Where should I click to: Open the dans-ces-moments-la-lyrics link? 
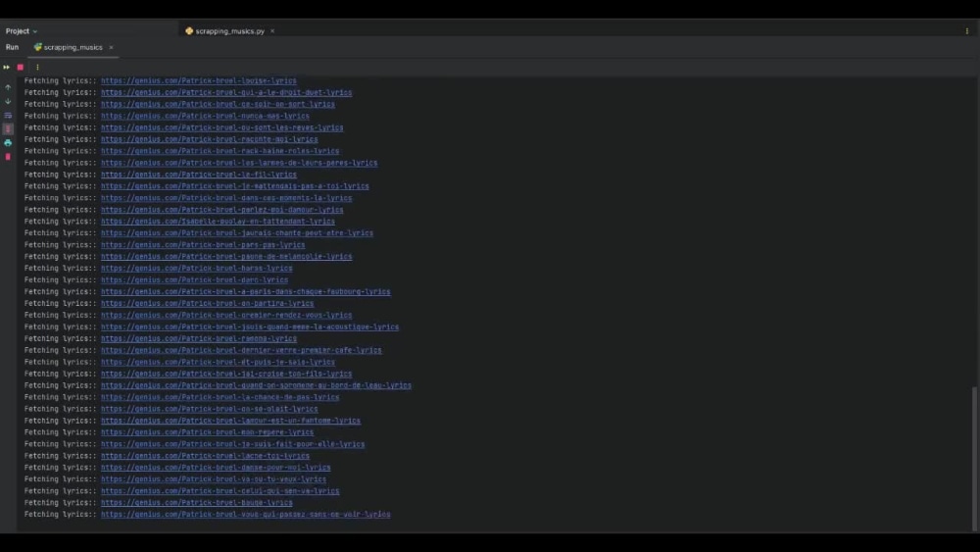point(226,198)
